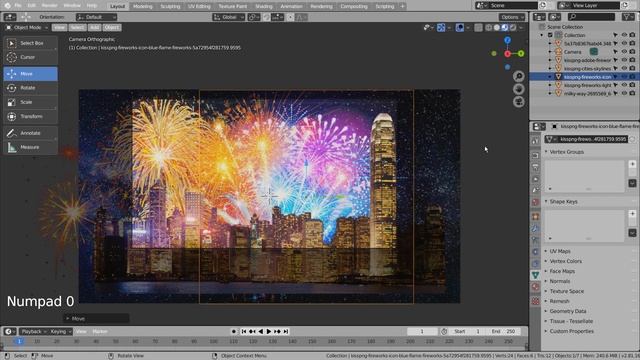Toggle eye for kisspng-adobe-firework object
This screenshot has height=360, width=640.
coord(624,60)
